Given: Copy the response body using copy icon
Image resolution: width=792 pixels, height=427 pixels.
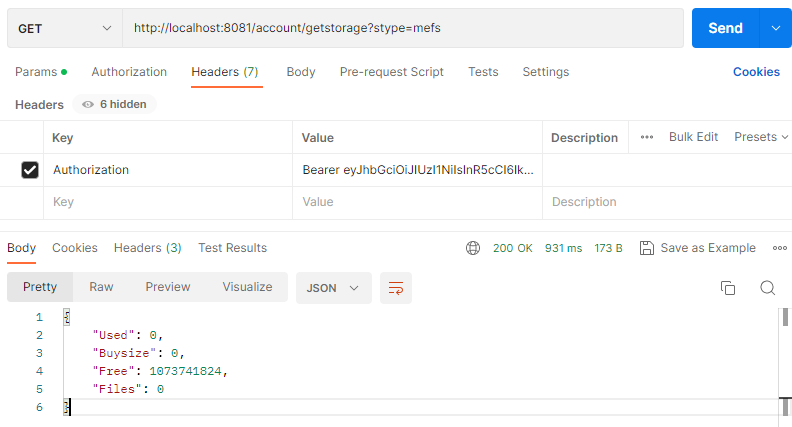Looking at the screenshot, I should tap(728, 288).
